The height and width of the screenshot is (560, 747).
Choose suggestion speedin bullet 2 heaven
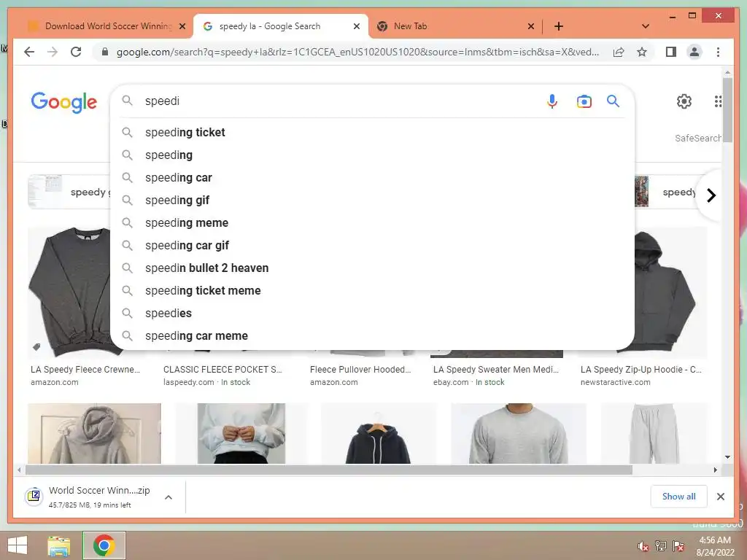pyautogui.click(x=372, y=268)
